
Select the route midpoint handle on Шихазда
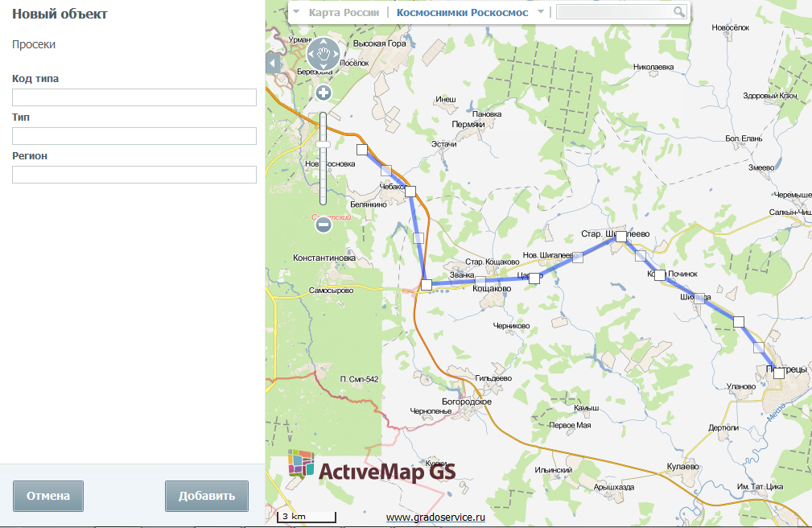(699, 298)
